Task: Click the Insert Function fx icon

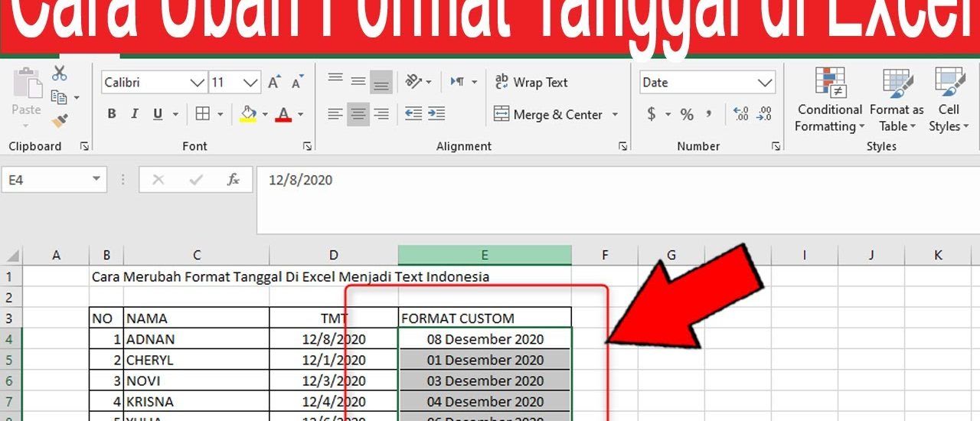Action: [x=234, y=180]
